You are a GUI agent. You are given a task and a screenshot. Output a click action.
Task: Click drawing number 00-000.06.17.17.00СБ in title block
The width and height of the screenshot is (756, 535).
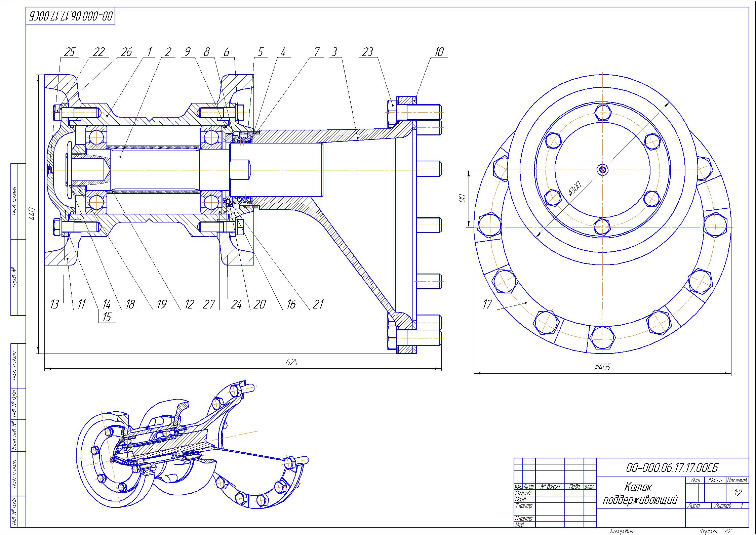click(672, 468)
